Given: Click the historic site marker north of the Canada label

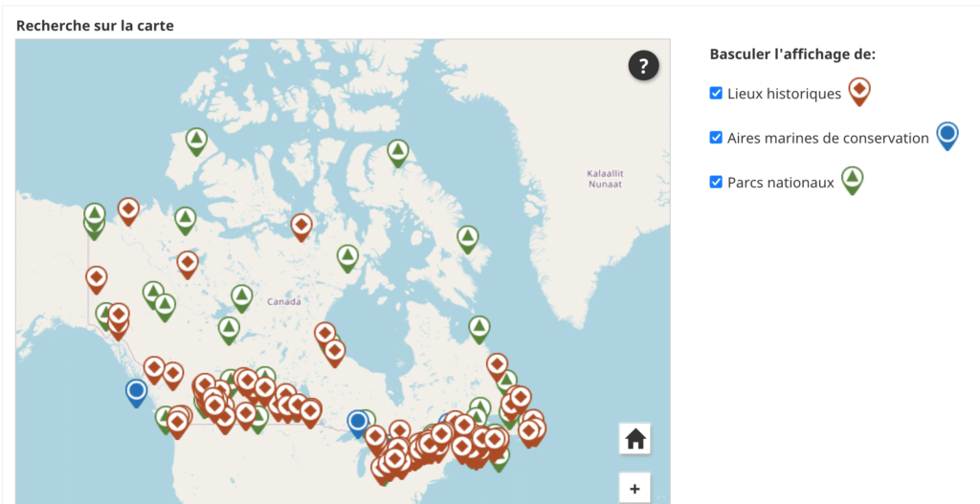Looking at the screenshot, I should (x=301, y=226).
